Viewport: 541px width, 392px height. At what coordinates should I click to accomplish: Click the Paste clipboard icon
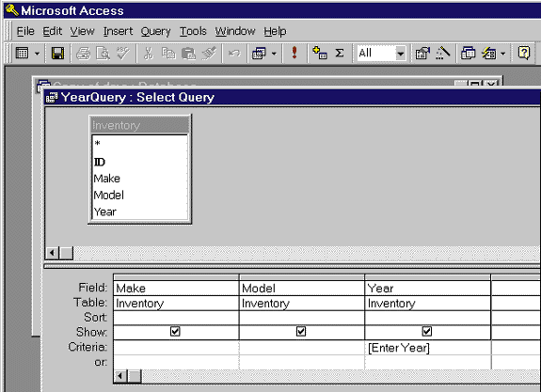188,53
